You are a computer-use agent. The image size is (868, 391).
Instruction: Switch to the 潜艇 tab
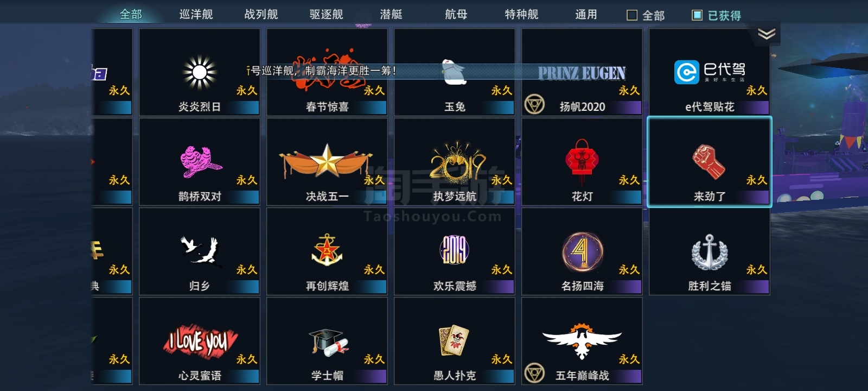392,14
